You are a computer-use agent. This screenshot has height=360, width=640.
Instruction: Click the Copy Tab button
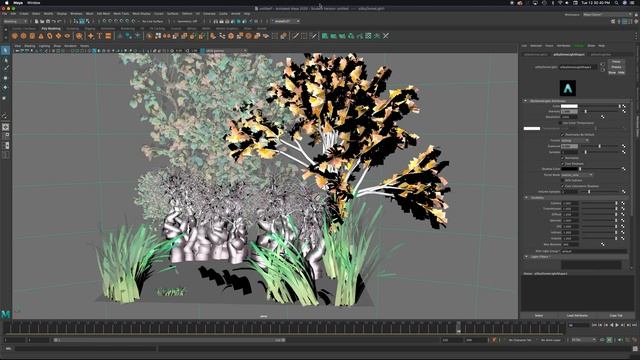pyautogui.click(x=616, y=316)
